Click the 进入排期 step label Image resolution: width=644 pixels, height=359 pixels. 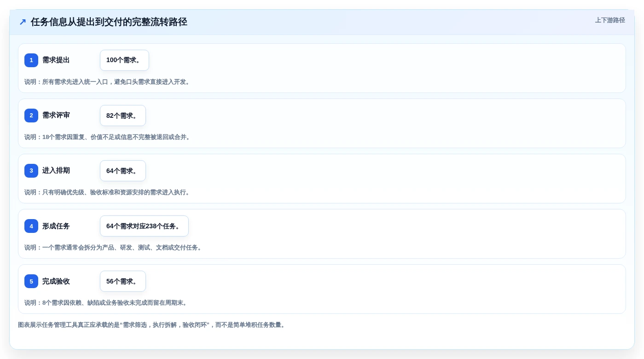pyautogui.click(x=56, y=171)
